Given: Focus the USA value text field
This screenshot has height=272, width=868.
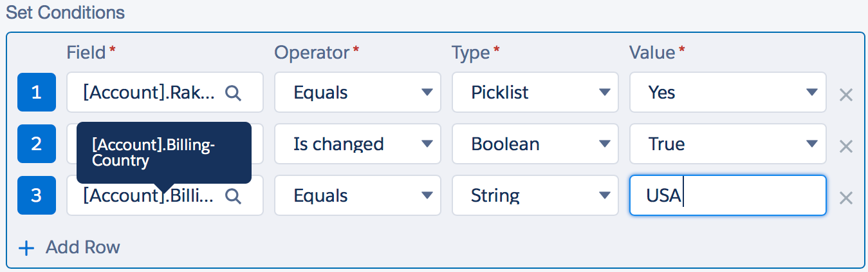Looking at the screenshot, I should [x=727, y=195].
